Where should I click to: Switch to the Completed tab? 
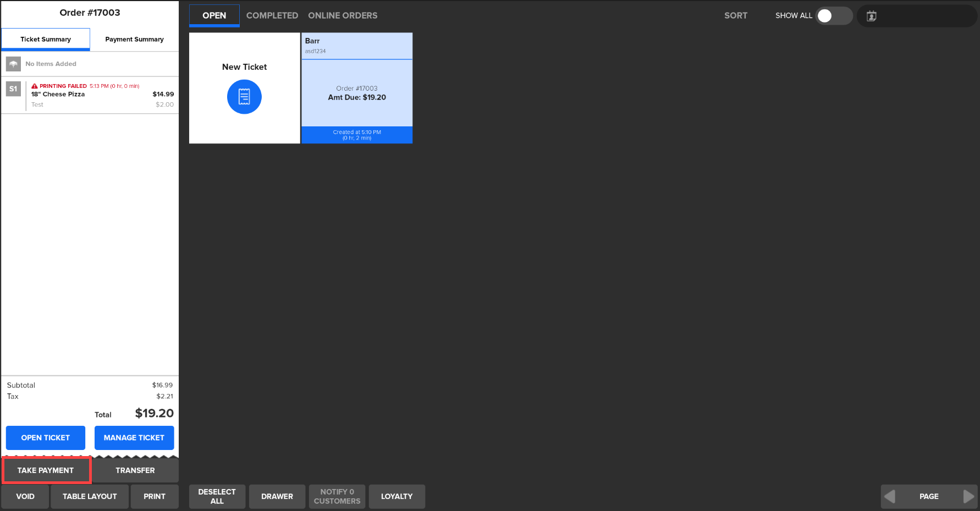(x=272, y=15)
